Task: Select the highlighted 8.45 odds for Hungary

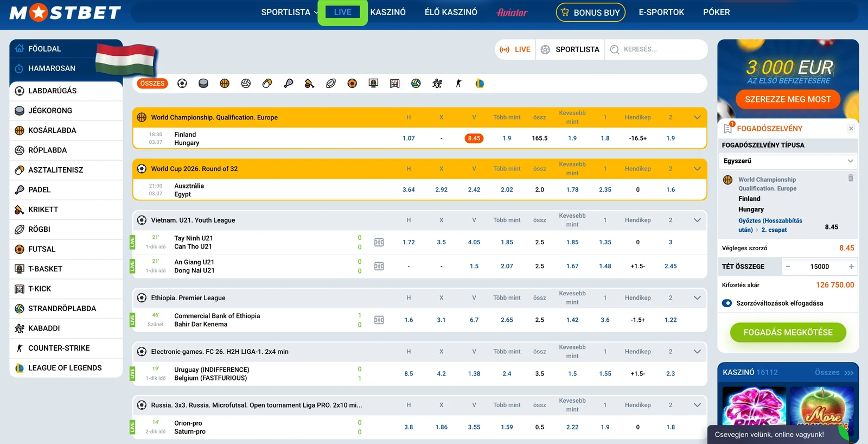Action: (x=474, y=138)
